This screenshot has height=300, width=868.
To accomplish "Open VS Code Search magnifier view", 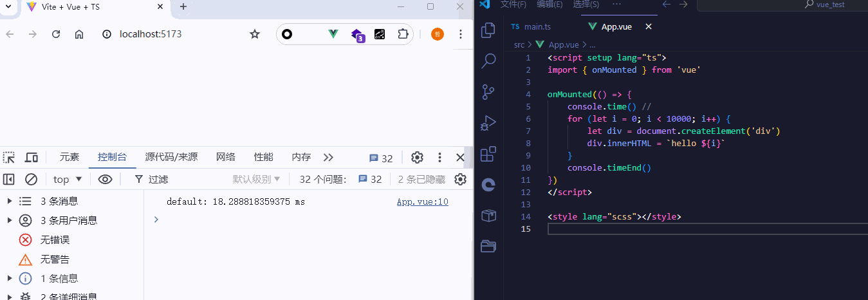I will pyautogui.click(x=488, y=61).
